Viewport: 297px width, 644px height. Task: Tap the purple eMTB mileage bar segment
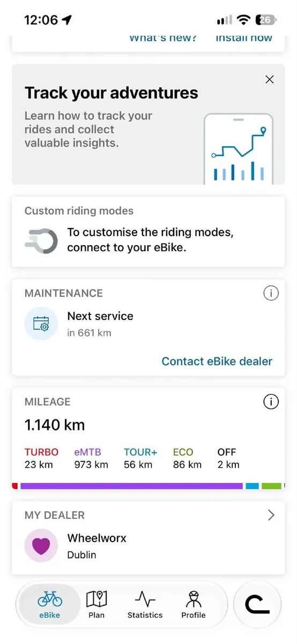coord(131,486)
